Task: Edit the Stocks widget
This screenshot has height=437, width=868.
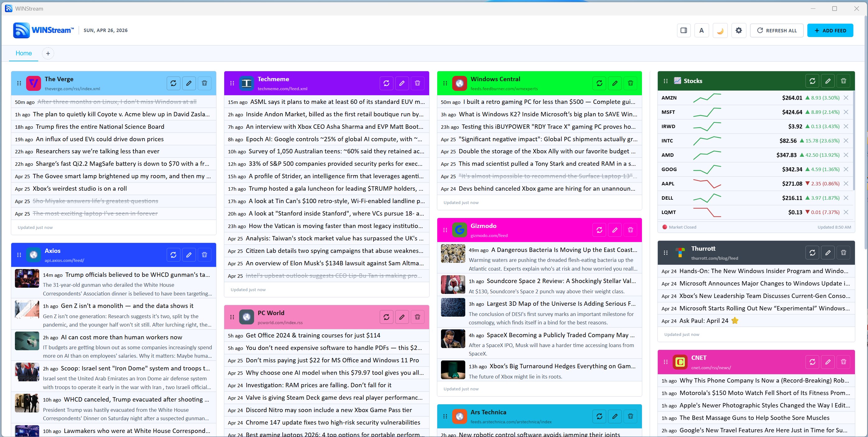Action: tap(828, 81)
